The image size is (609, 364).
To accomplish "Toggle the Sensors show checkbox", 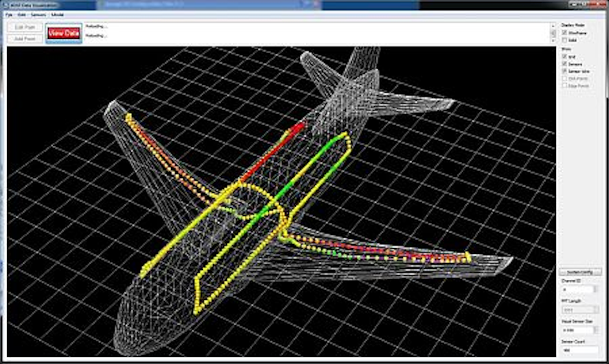I will point(564,64).
